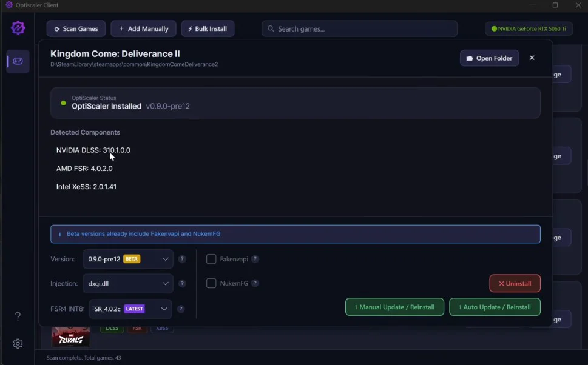Image resolution: width=588 pixels, height=365 pixels.
Task: Enable the NukemFG checkbox
Action: click(211, 283)
